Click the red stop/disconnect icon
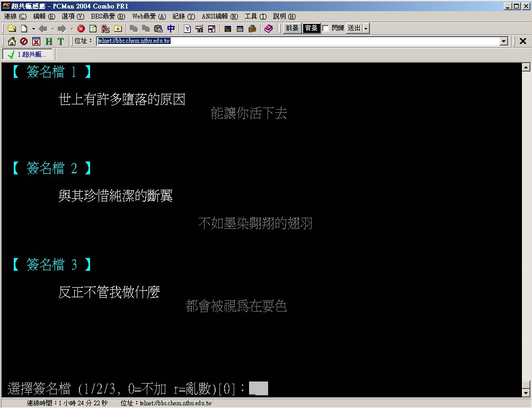This screenshot has height=408, width=532. [x=81, y=29]
